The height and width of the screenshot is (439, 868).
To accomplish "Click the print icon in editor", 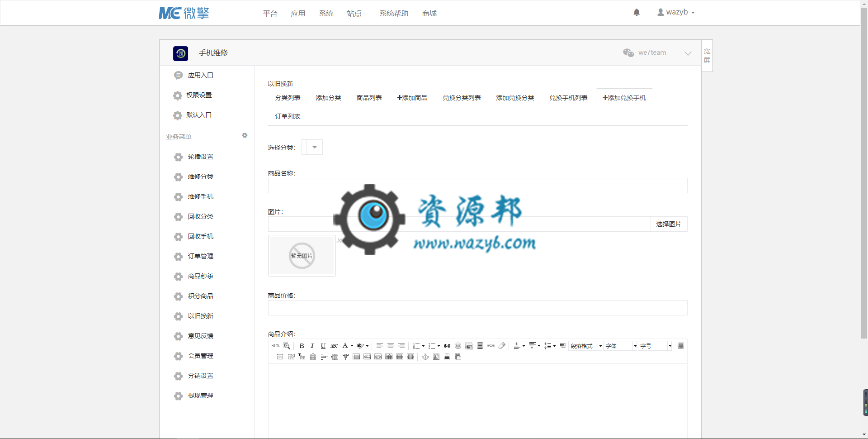I will [x=447, y=357].
